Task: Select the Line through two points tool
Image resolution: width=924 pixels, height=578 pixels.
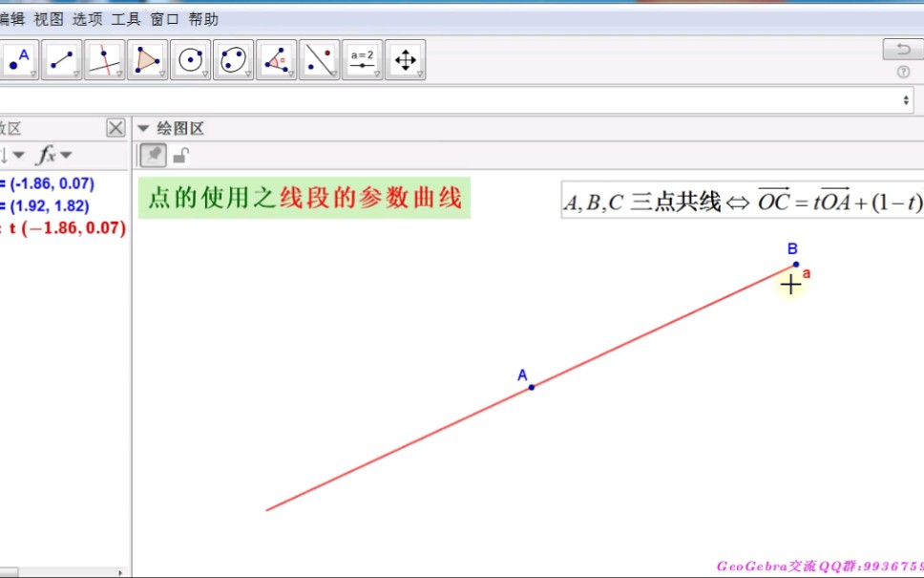Action: 62,57
